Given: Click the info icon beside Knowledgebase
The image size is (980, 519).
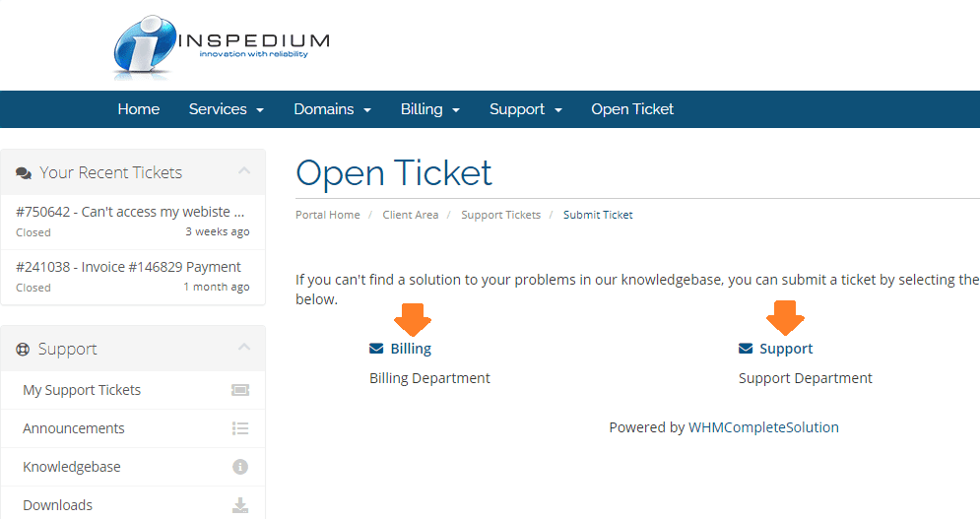Looking at the screenshot, I should click(x=240, y=467).
